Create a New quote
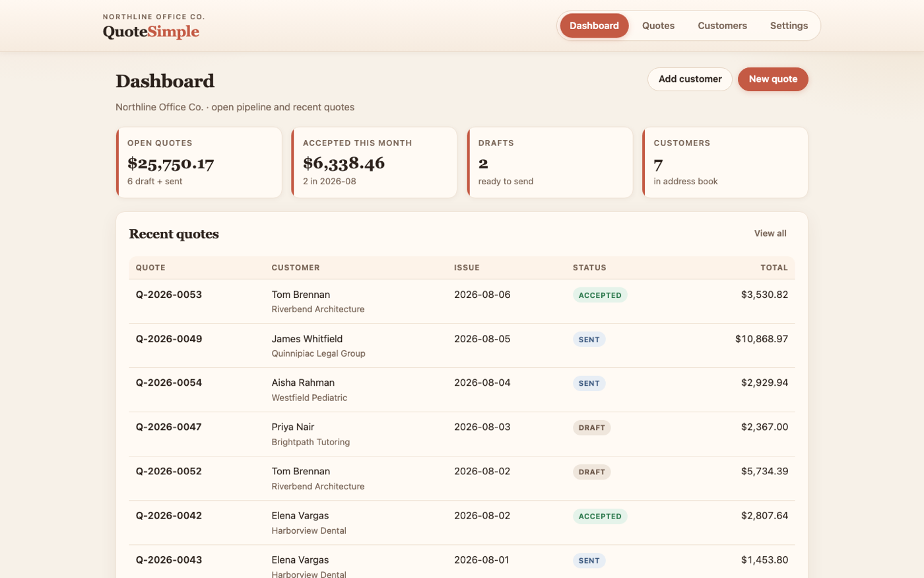 tap(773, 79)
